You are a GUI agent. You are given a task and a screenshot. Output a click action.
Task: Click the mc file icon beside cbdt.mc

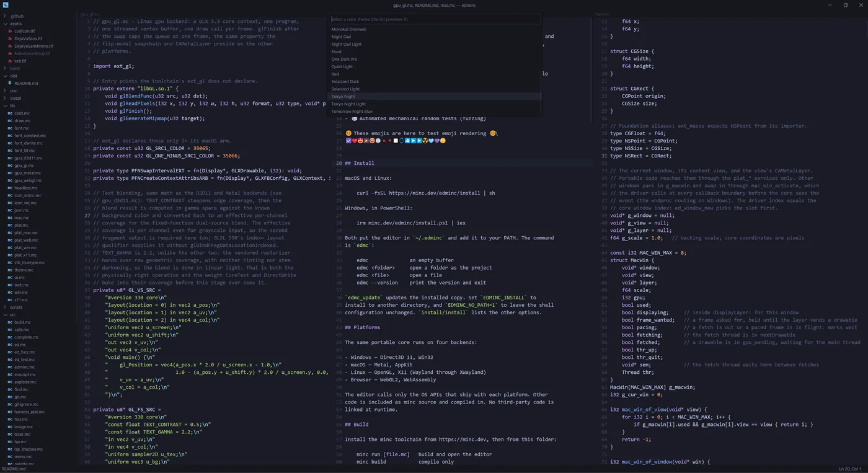[10, 113]
